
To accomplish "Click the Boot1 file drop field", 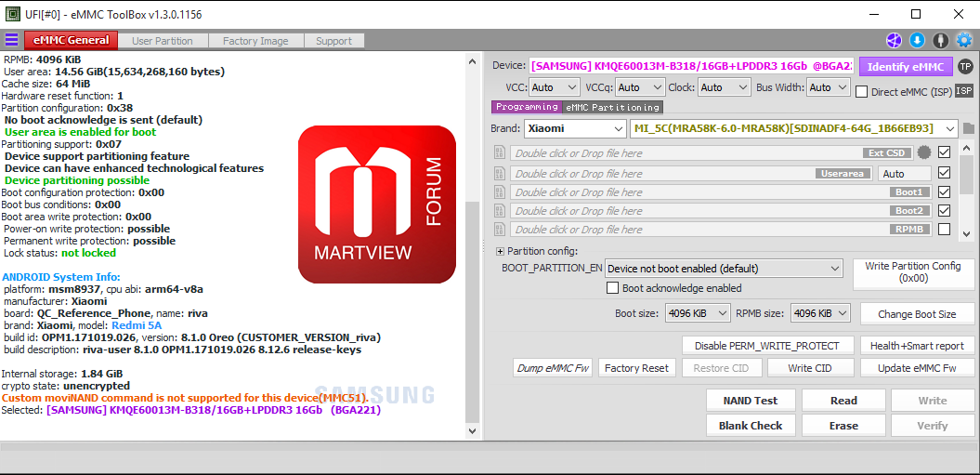I will pos(721,192).
